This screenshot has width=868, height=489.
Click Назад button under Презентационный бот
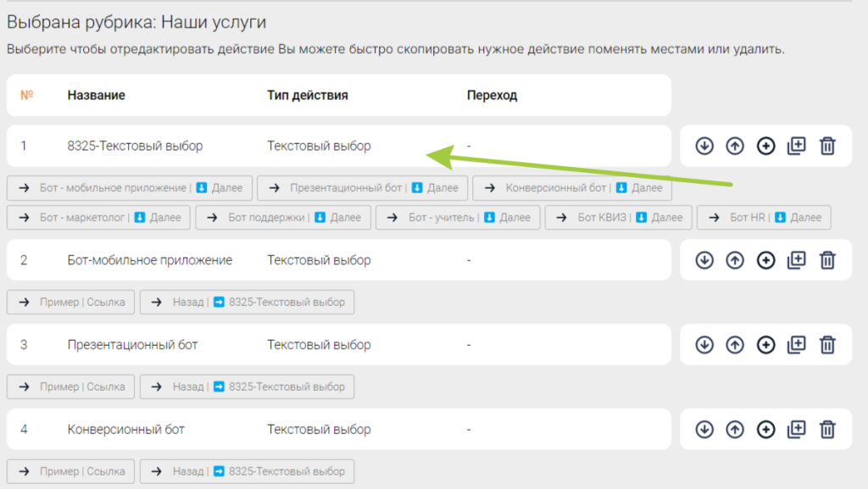point(247,386)
